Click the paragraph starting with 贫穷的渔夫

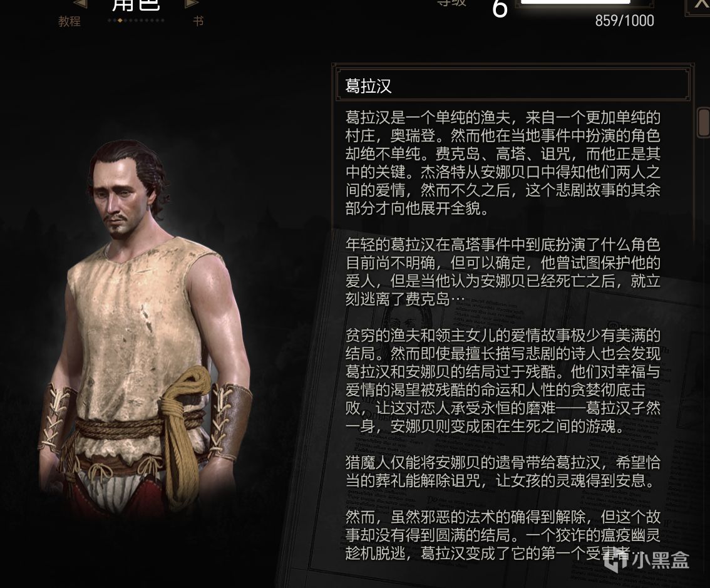click(x=503, y=381)
